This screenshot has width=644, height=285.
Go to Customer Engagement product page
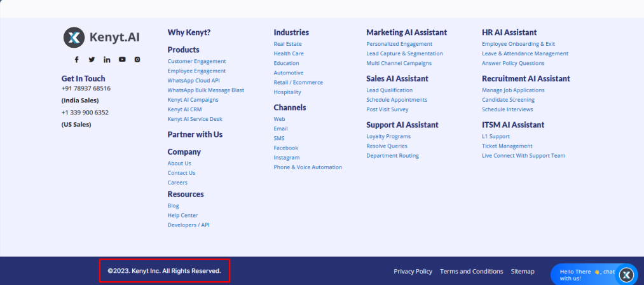[196, 61]
